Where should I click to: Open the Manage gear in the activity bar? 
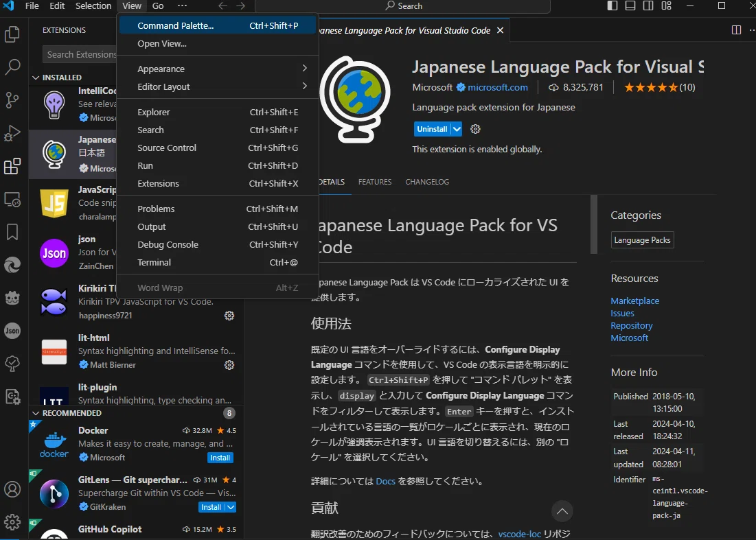click(x=12, y=522)
